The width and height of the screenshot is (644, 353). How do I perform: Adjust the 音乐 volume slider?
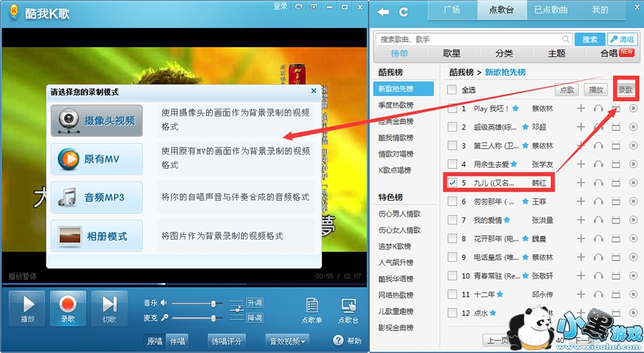197,304
